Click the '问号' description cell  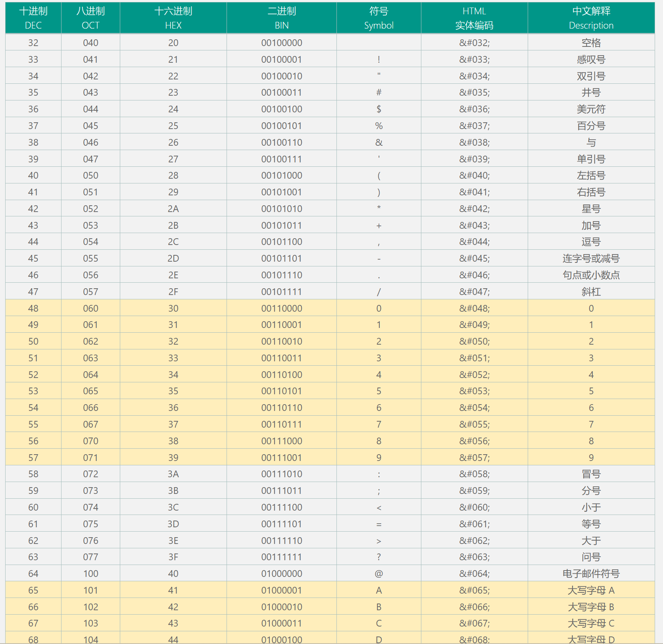click(591, 557)
